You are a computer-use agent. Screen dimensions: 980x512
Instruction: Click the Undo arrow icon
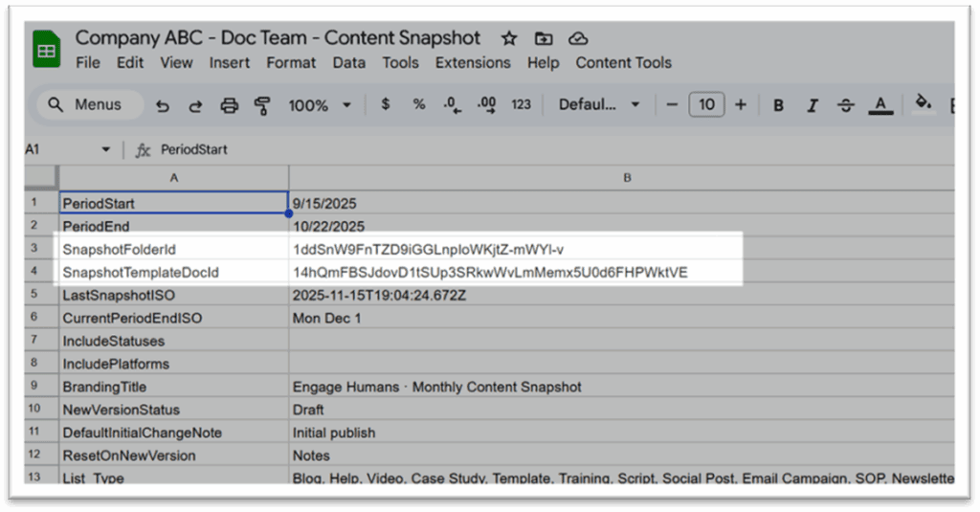point(163,105)
